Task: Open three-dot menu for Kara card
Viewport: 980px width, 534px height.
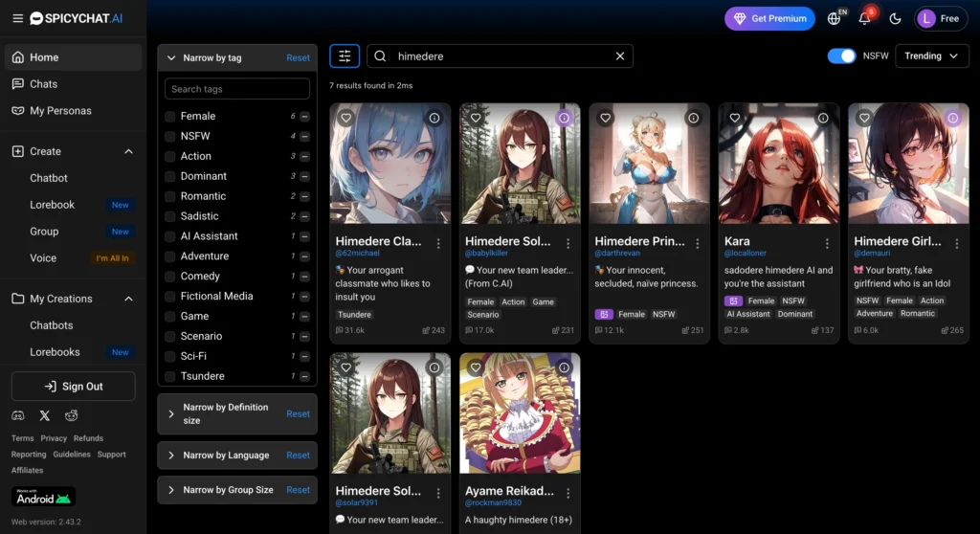Action: click(x=827, y=243)
